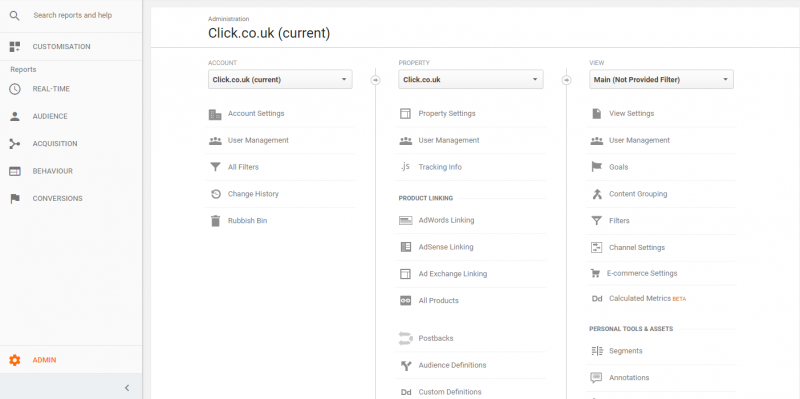The width and height of the screenshot is (800, 399).
Task: Click the Annotations speech bubble icon
Action: pyautogui.click(x=596, y=378)
